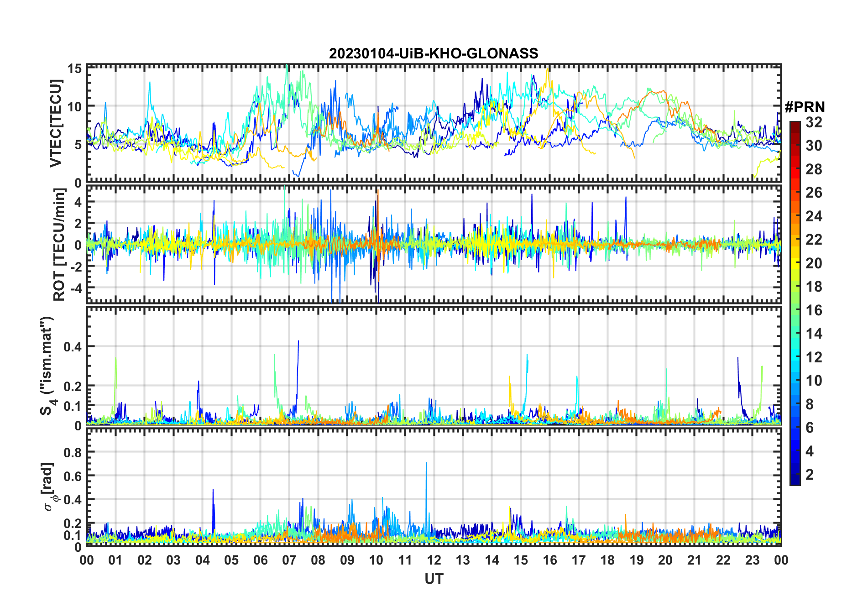This screenshot has width=868, height=607.
Task: Click the "15" hour tick on the UT axis
Action: point(521,560)
